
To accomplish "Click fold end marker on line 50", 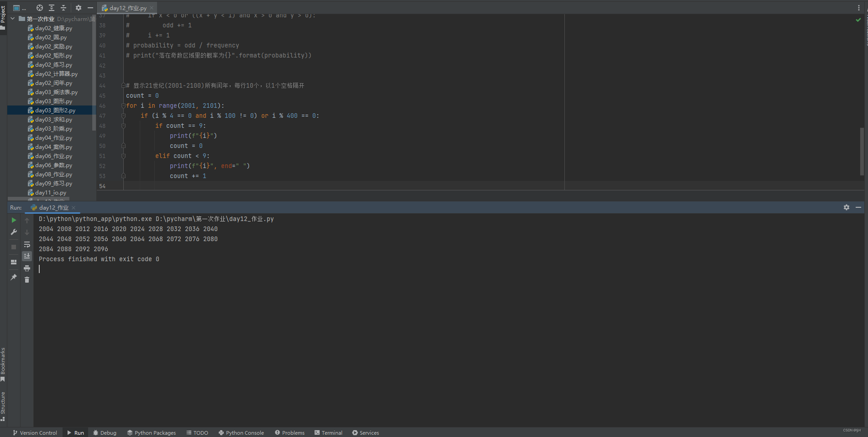I will pyautogui.click(x=123, y=146).
